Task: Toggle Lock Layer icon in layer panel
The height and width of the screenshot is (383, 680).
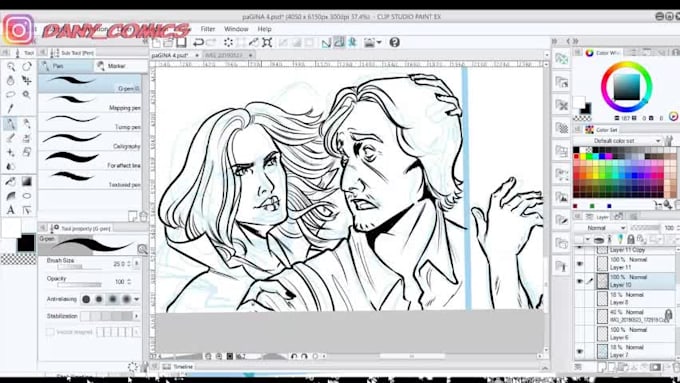Action: 631,239
